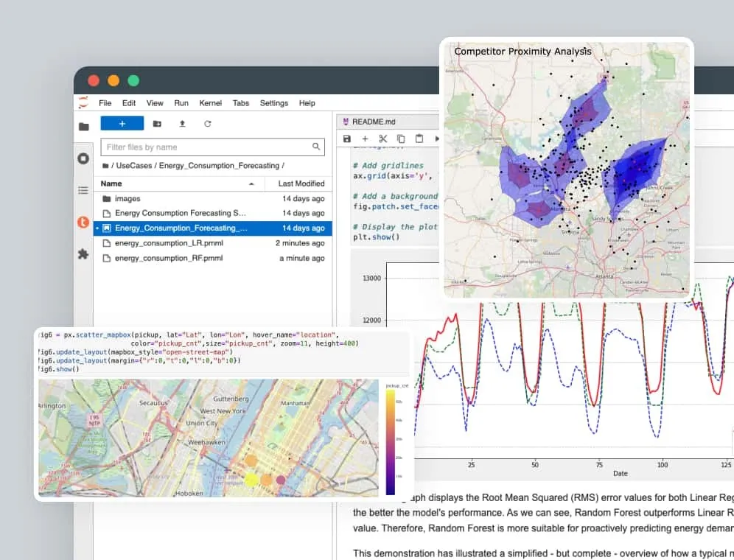Open the View menu
This screenshot has width=734, height=560.
(155, 103)
